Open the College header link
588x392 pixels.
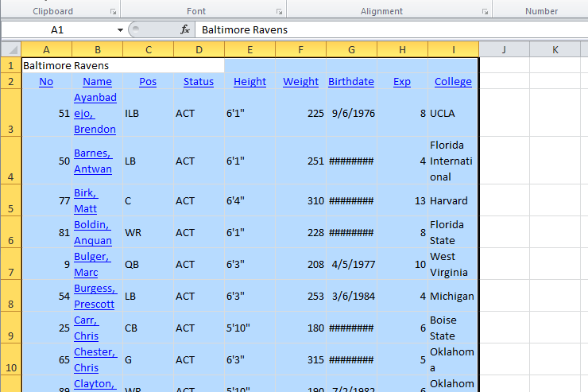tap(453, 82)
